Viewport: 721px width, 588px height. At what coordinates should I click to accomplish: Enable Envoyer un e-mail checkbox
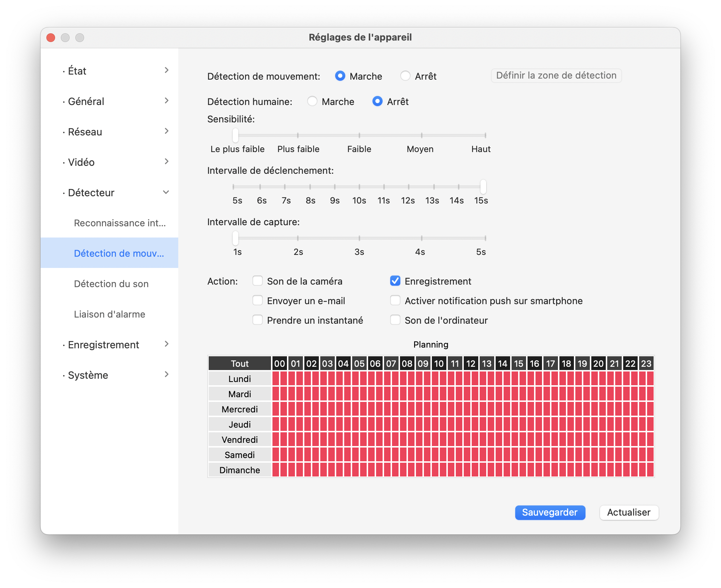tap(258, 301)
